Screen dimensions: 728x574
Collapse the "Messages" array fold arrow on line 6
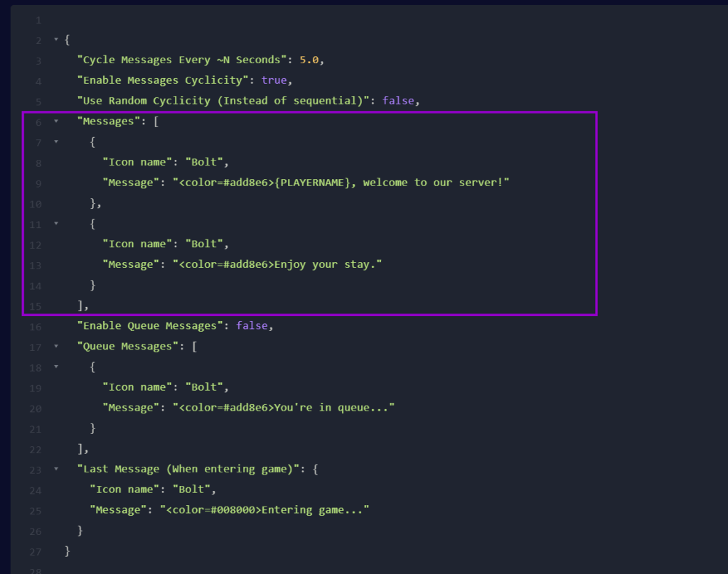coord(55,121)
